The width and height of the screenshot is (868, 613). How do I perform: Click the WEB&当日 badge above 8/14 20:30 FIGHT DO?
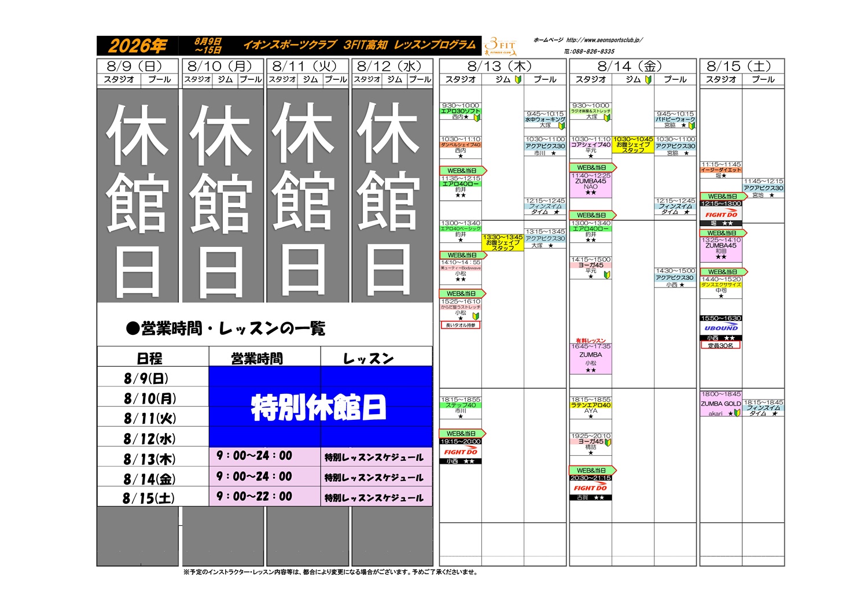(x=593, y=471)
